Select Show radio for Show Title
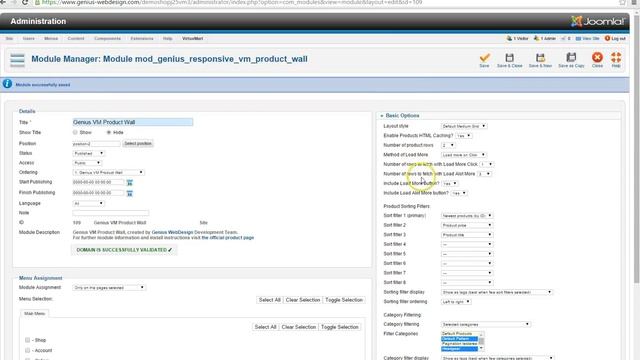This screenshot has width=640, height=360. pos(75,133)
